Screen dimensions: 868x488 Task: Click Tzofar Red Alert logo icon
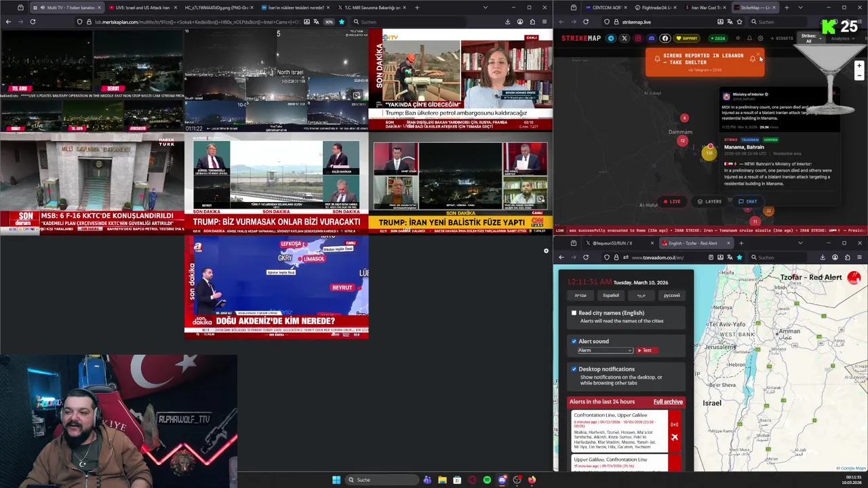coord(854,277)
